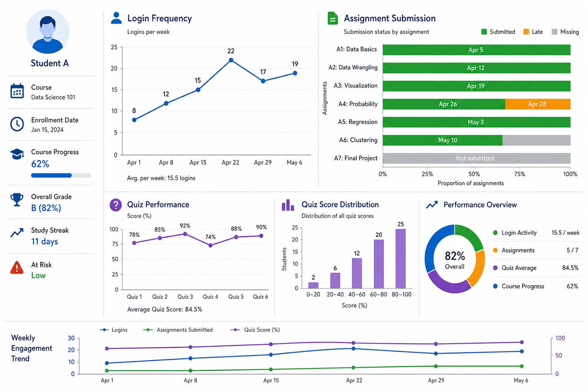Click the Study Streak trend arrow icon
The image size is (588, 392).
point(17,233)
